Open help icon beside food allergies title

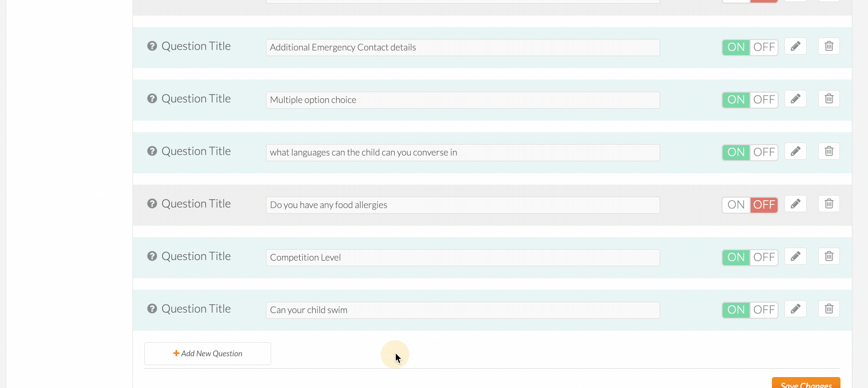(x=152, y=203)
